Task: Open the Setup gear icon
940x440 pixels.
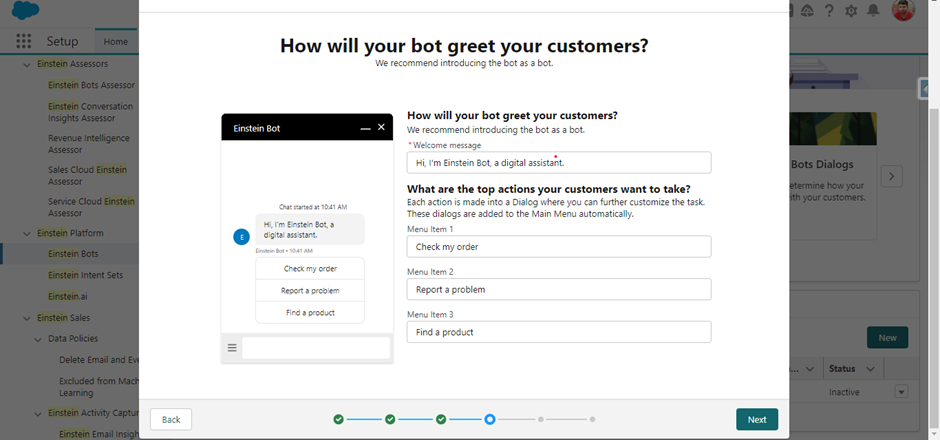Action: [851, 10]
